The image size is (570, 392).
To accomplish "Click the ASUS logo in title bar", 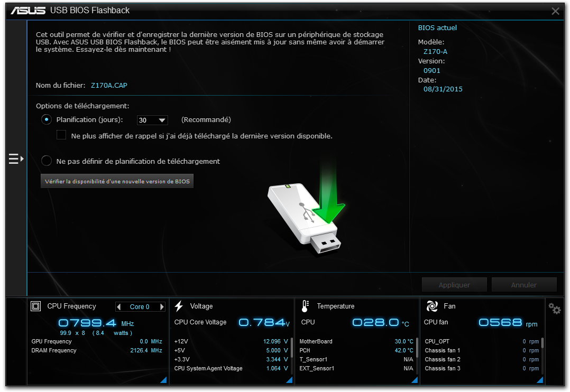I will coord(27,11).
